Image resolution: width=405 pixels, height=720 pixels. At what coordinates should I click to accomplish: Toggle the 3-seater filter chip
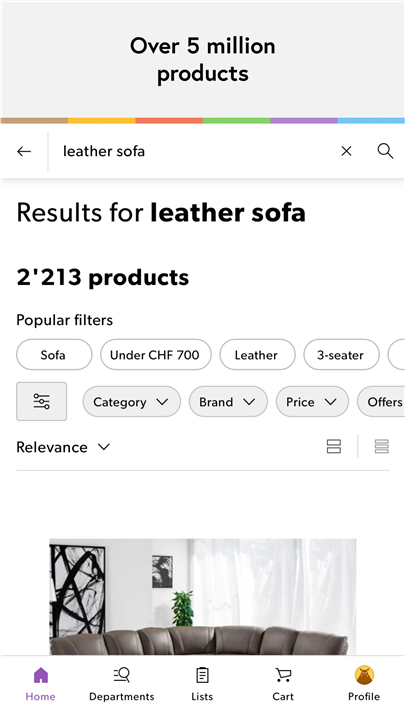(342, 354)
